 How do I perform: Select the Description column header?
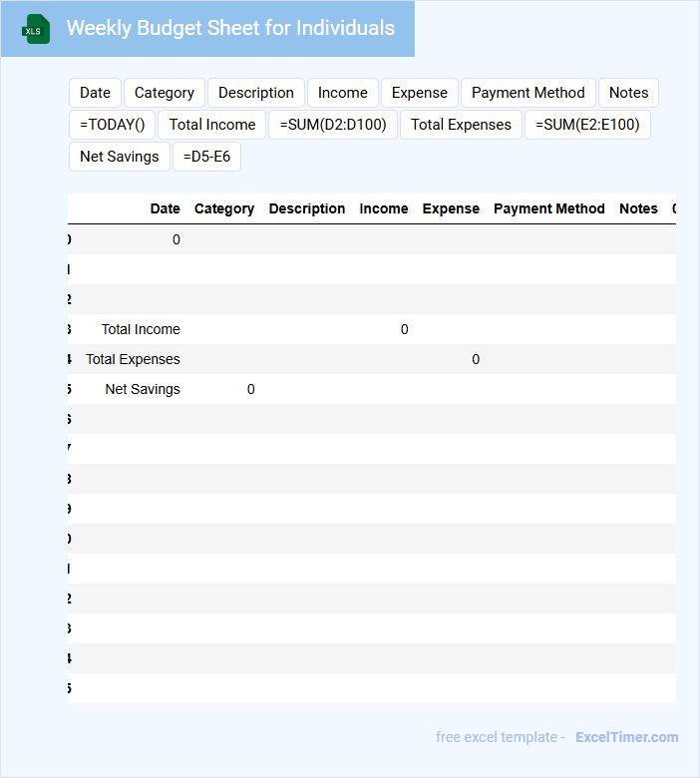[x=307, y=208]
